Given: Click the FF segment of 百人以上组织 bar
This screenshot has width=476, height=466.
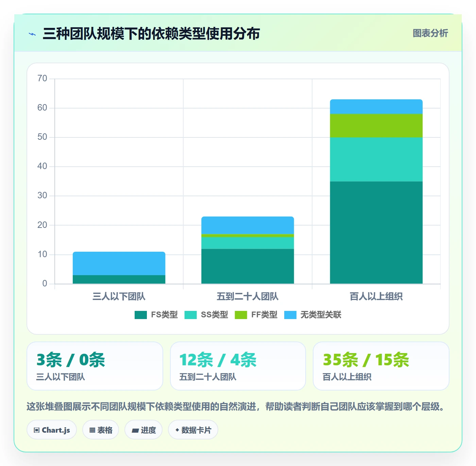Looking at the screenshot, I should (376, 126).
